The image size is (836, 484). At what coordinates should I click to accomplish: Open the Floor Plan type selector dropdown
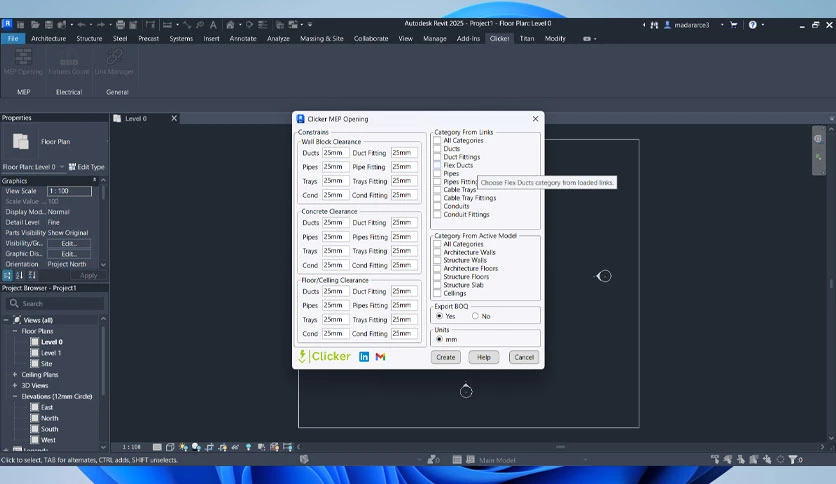pyautogui.click(x=107, y=142)
